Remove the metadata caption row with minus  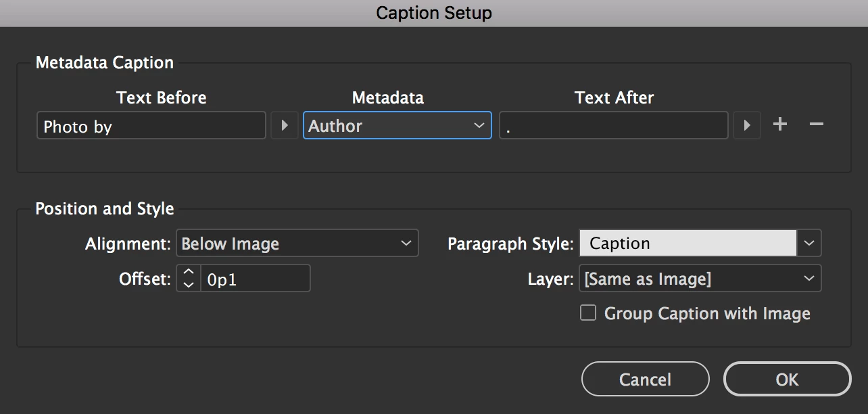(817, 124)
